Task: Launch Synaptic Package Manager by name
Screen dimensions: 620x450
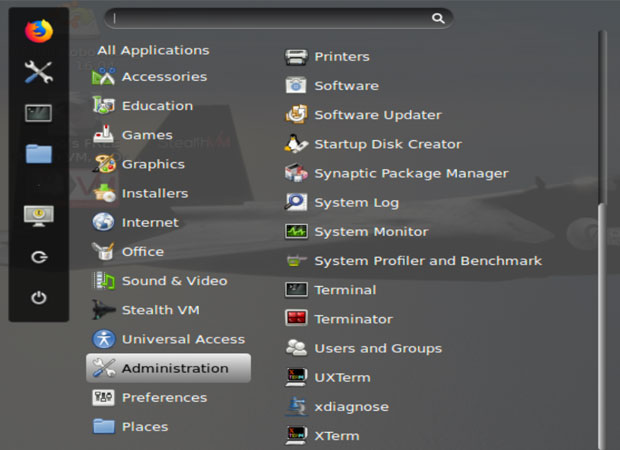Action: click(411, 174)
